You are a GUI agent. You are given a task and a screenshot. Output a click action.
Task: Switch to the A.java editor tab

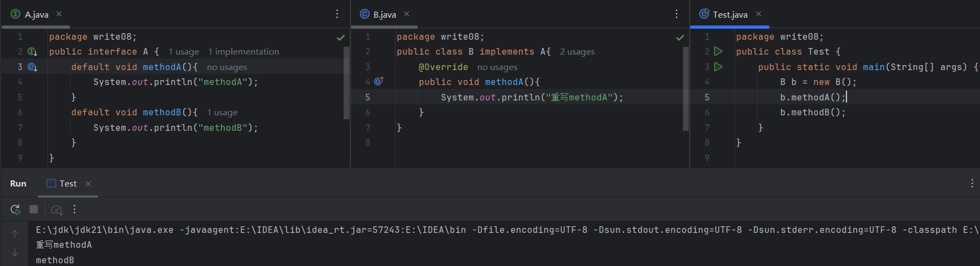[x=36, y=14]
